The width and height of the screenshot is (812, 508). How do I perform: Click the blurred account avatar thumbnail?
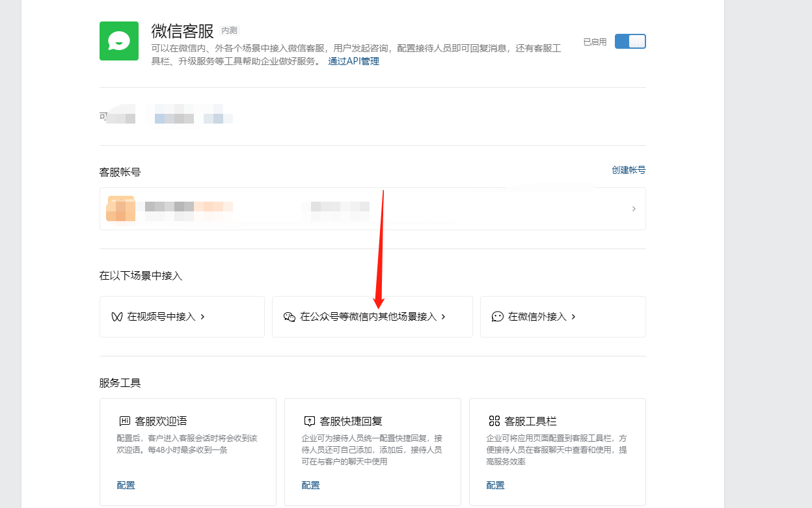coord(120,209)
